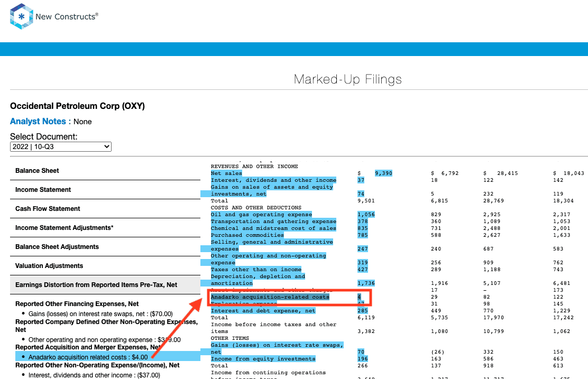Image resolution: width=588 pixels, height=379 pixels.
Task: Click Oil and gas operating expense line
Action: click(x=261, y=215)
